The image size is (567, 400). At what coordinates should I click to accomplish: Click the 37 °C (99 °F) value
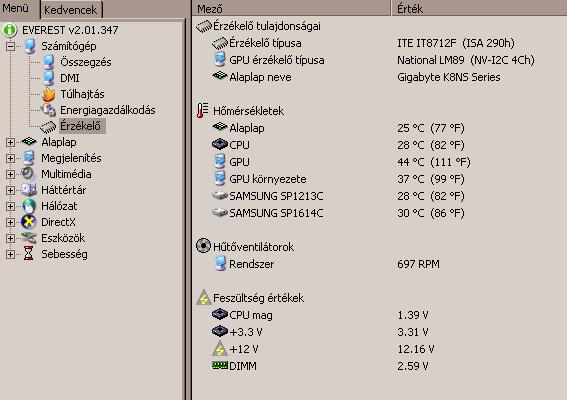[x=431, y=179]
